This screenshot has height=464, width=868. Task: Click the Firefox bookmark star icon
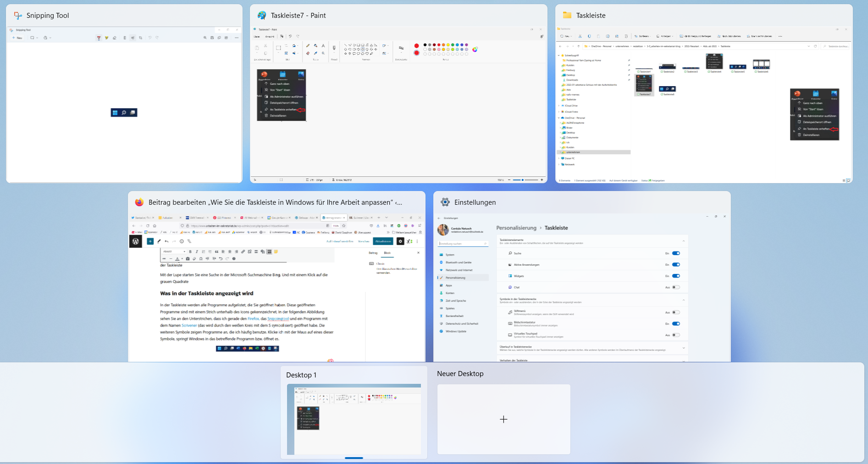(344, 226)
